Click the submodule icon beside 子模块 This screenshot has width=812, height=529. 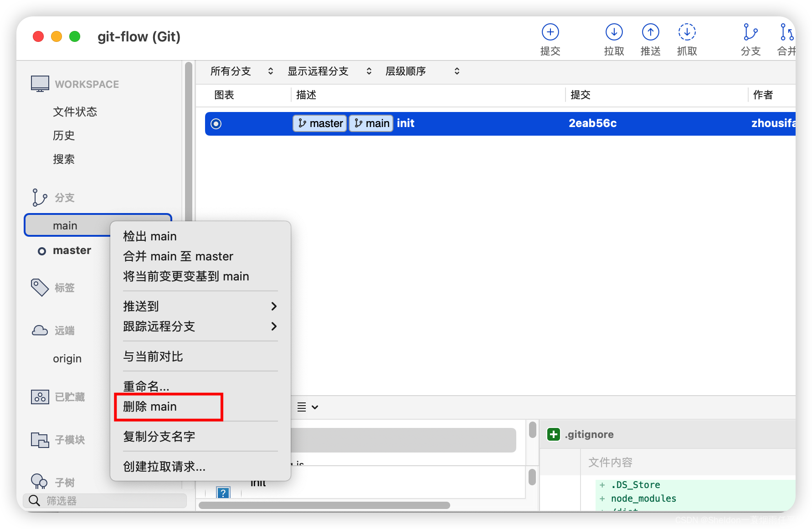click(x=40, y=440)
